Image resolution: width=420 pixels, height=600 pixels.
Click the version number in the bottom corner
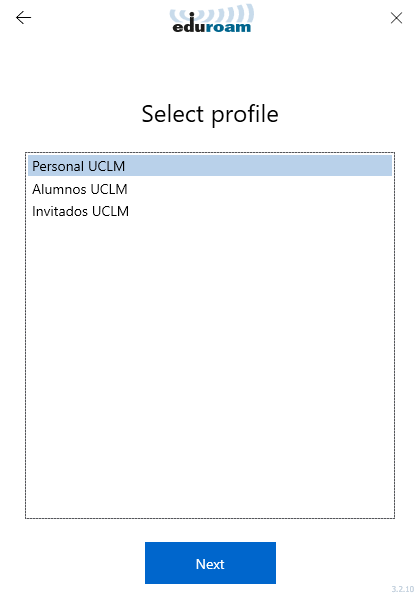403,589
